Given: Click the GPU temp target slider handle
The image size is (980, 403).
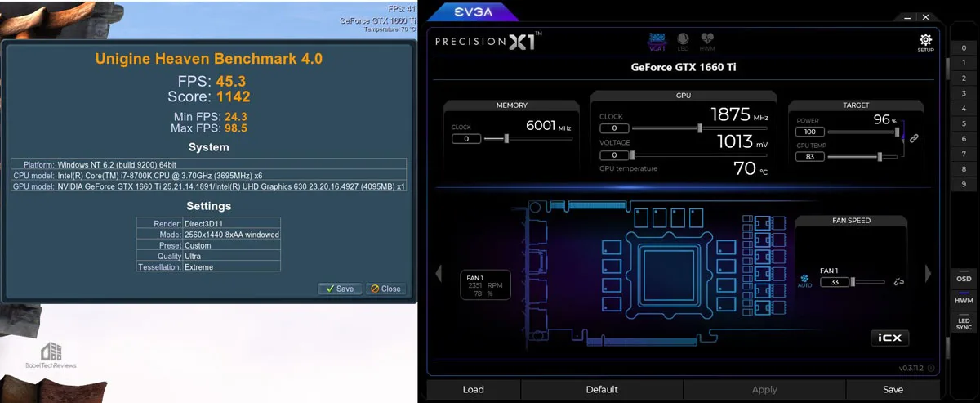Looking at the screenshot, I should (x=879, y=156).
